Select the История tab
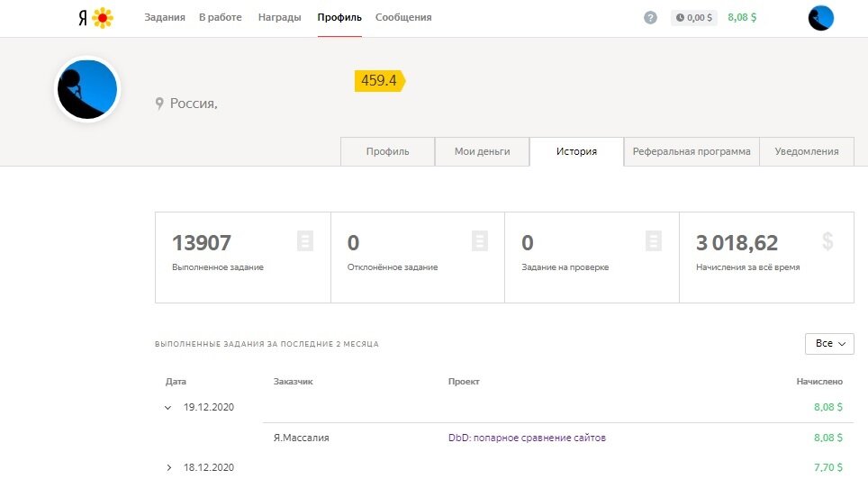 coord(576,152)
